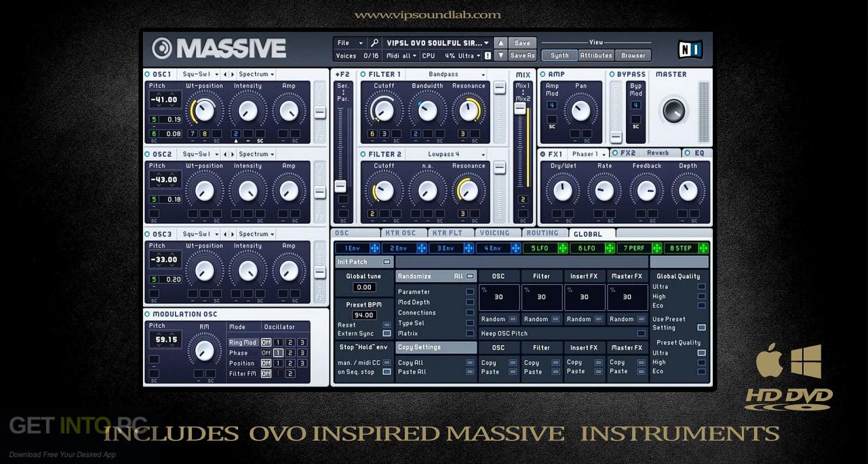The width and height of the screenshot is (868, 464).
Task: Toggle Use Preset Setting checkbox
Action: tap(701, 328)
